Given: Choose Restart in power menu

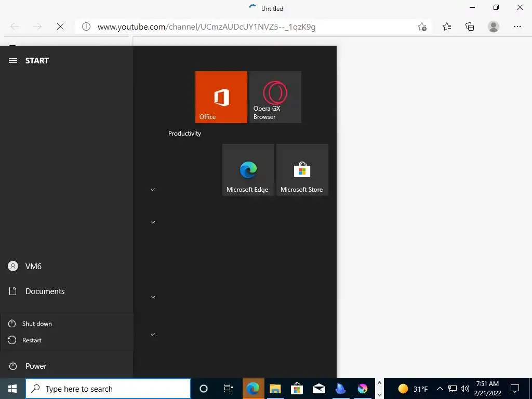Looking at the screenshot, I should pos(66,340).
